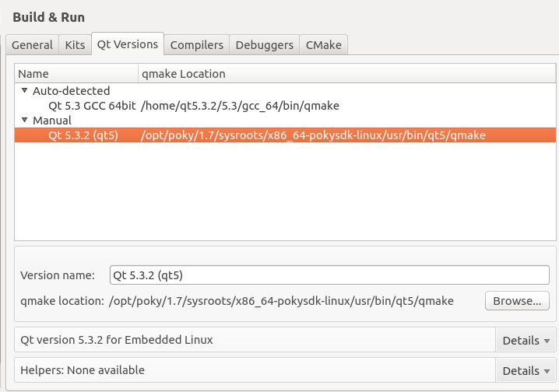Open the Compilers tab

click(x=196, y=45)
